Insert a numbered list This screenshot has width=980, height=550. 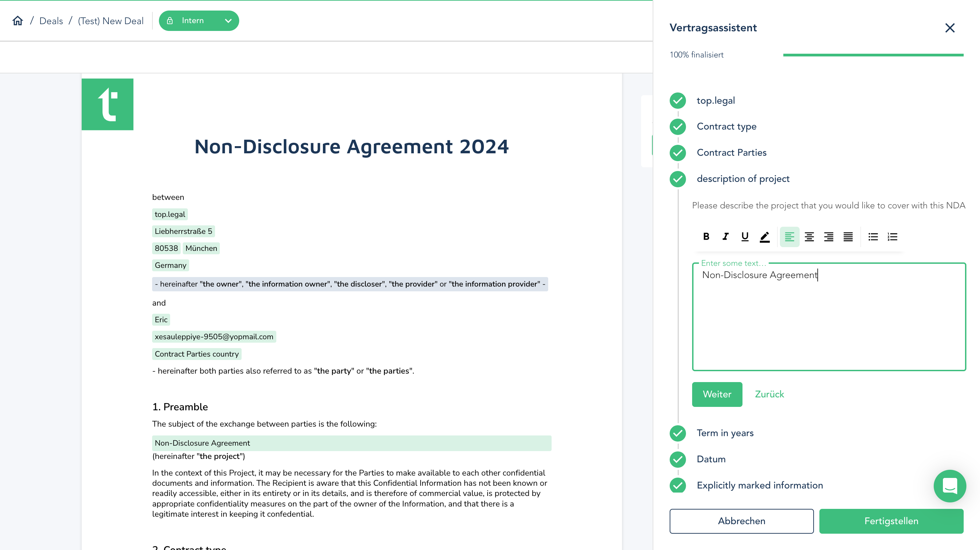(893, 237)
